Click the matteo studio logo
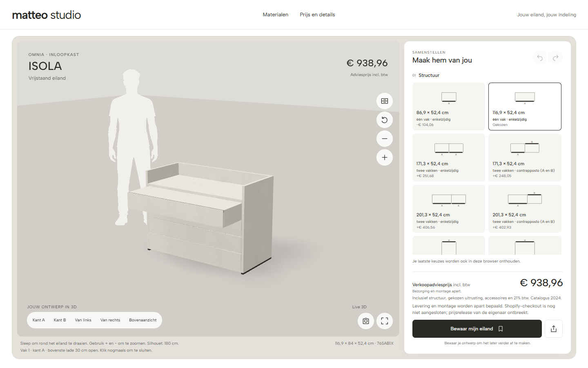 (47, 15)
